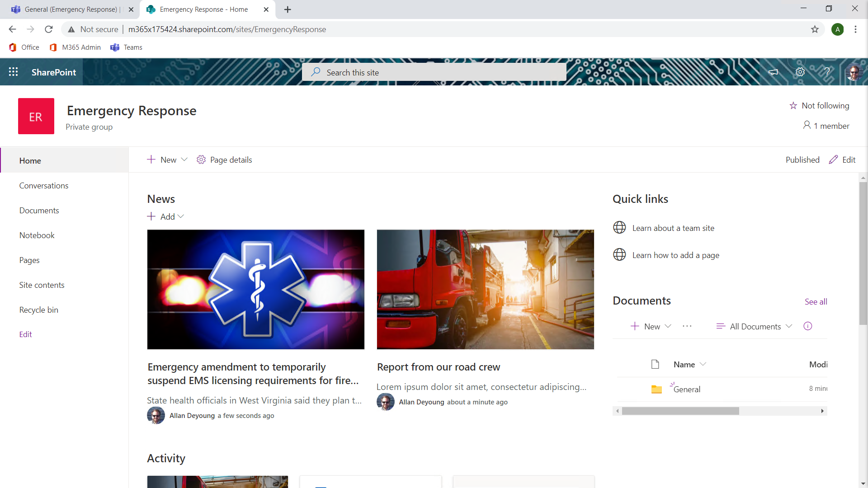
Task: Click the Add news plus icon
Action: (151, 216)
